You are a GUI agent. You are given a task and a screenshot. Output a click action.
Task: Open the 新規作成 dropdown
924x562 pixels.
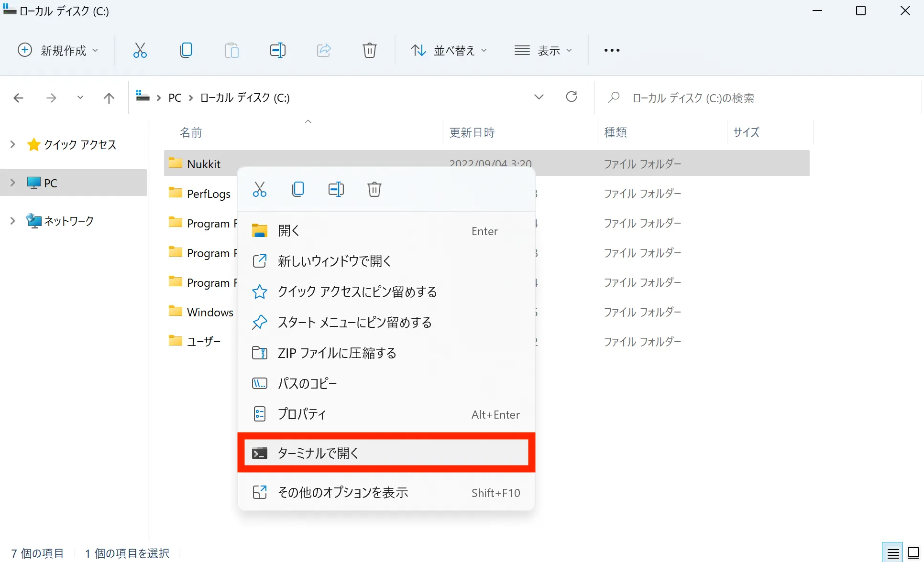point(58,50)
